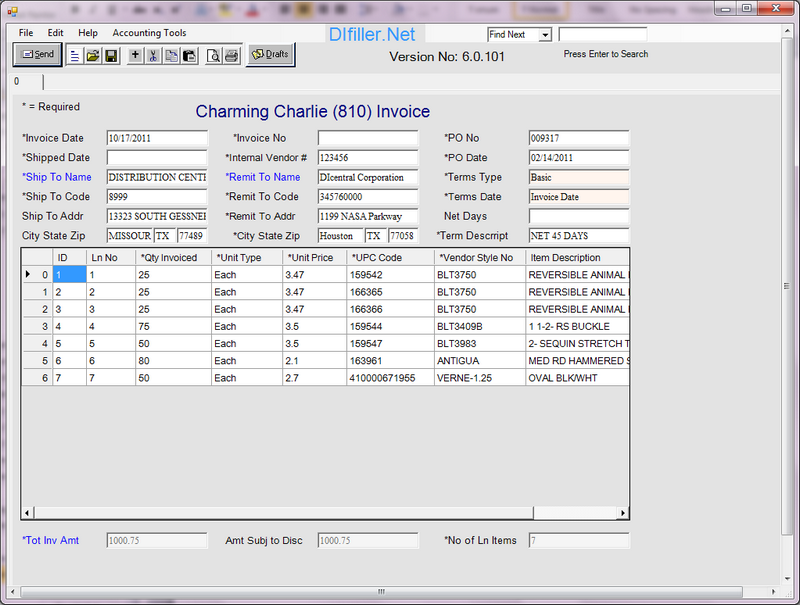Click the Qty Invoiced column header
800x605 pixels.
coord(173,258)
